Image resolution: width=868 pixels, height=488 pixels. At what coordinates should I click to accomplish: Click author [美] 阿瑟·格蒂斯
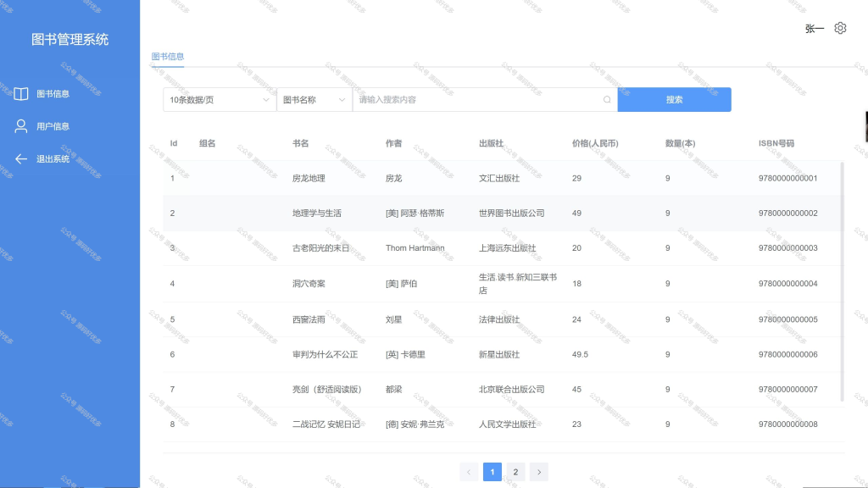(415, 213)
